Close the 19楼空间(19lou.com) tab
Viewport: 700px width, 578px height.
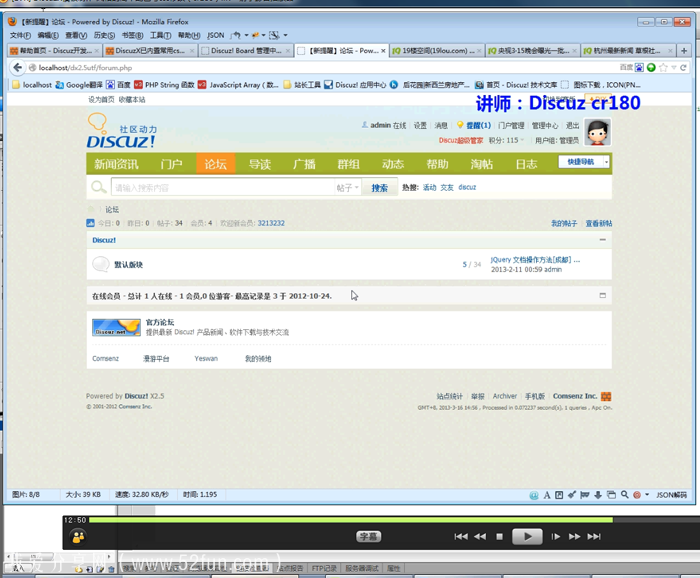479,51
